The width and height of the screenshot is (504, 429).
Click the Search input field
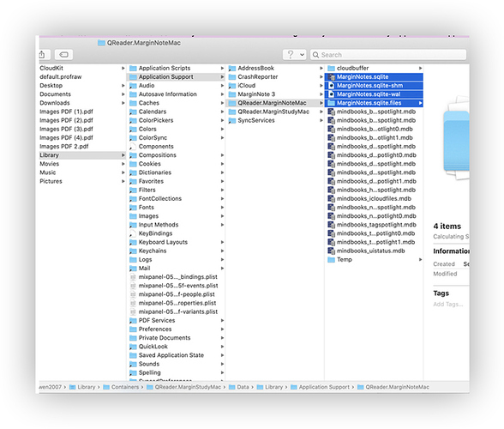388,55
